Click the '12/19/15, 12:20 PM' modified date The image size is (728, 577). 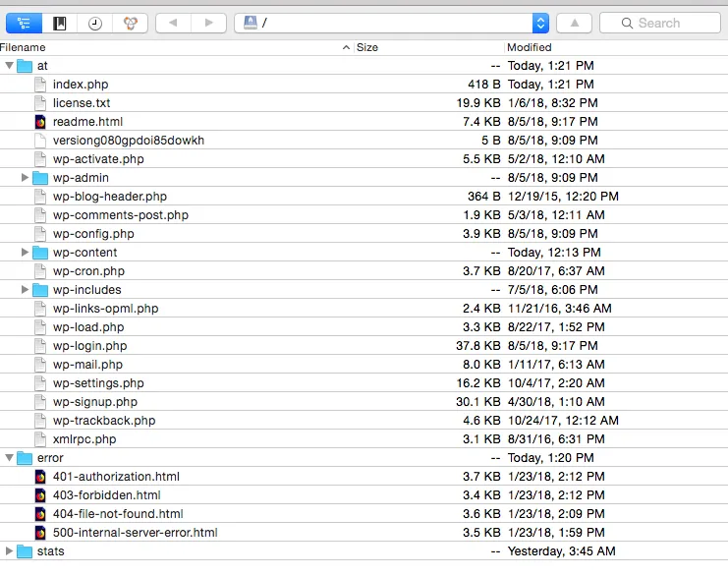point(563,196)
